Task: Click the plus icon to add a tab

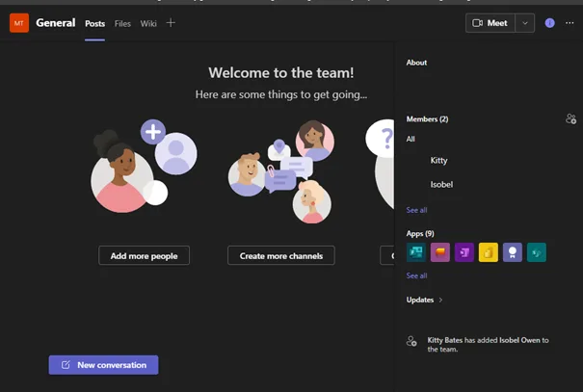Action: (x=171, y=23)
